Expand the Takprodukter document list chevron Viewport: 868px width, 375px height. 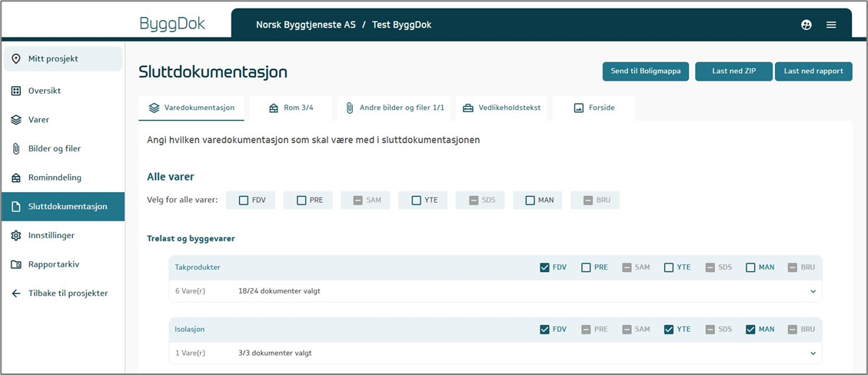click(x=813, y=291)
